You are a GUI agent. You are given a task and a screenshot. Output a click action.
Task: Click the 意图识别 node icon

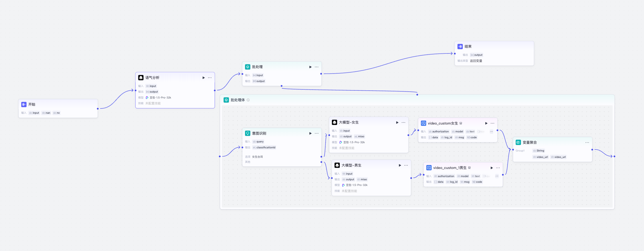click(247, 133)
